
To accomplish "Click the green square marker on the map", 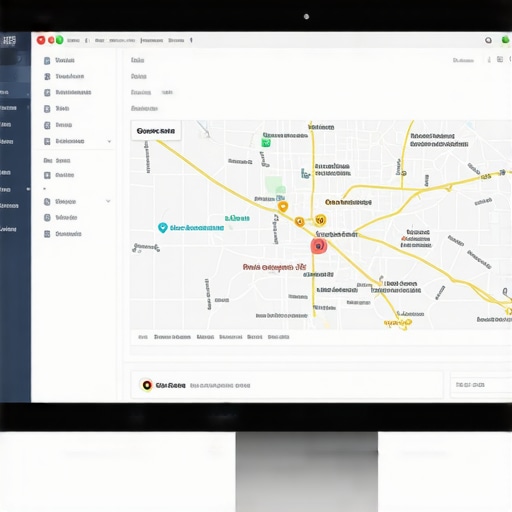I will click(x=266, y=143).
